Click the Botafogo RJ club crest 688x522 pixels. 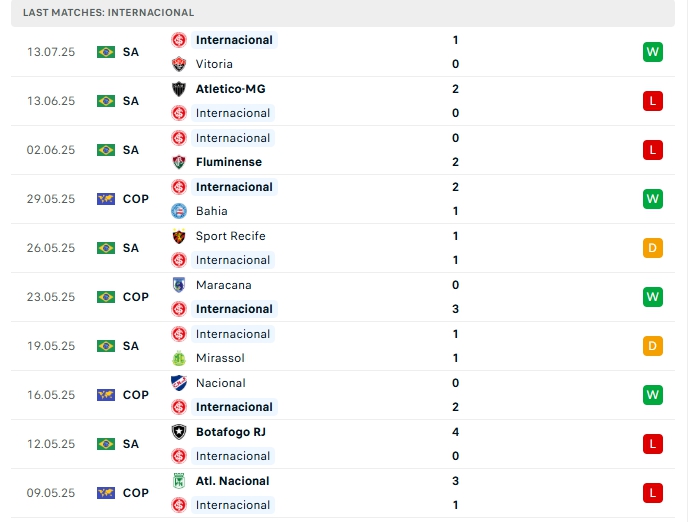pos(179,432)
